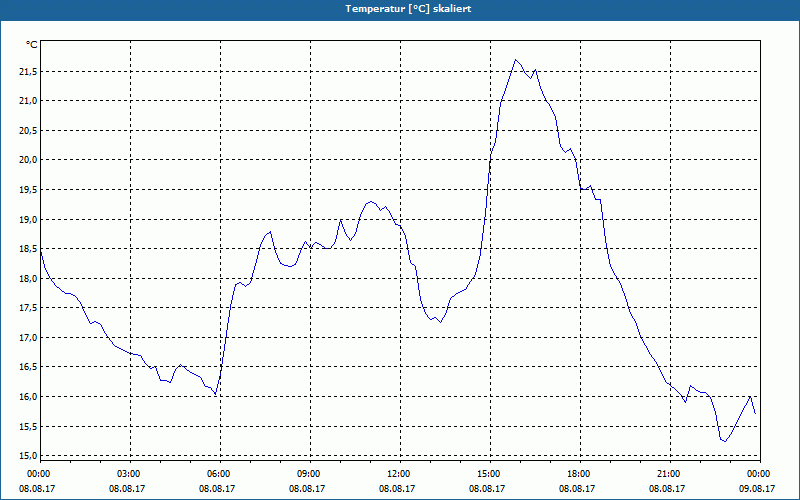Screen dimensions: 800x500
Task: Click the 08.08.17 date under 06:00
Action: [217, 488]
